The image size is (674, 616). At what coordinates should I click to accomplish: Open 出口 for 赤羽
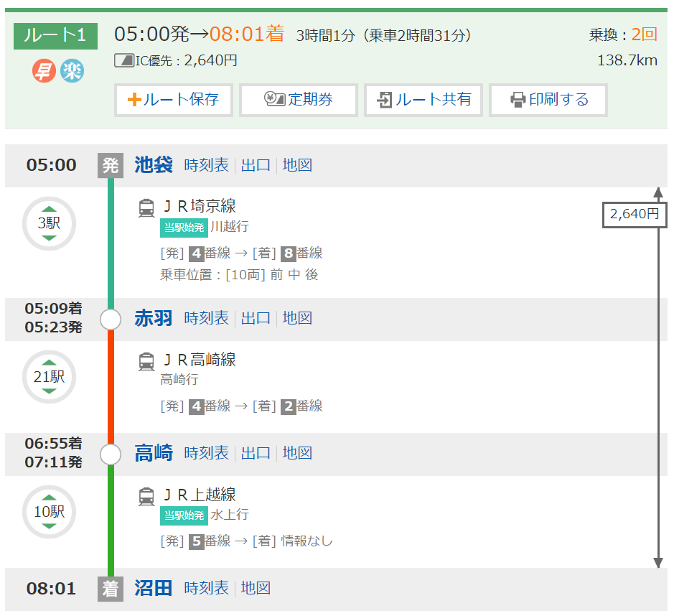point(256,319)
